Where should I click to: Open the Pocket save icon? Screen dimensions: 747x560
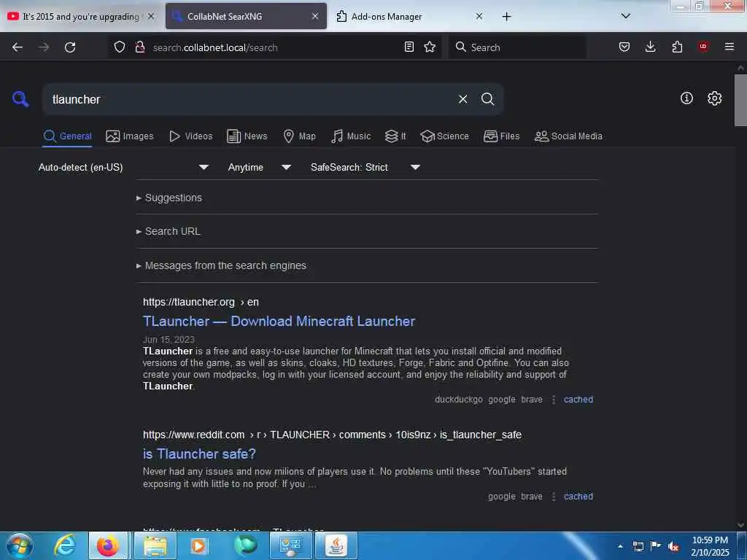[x=624, y=47]
